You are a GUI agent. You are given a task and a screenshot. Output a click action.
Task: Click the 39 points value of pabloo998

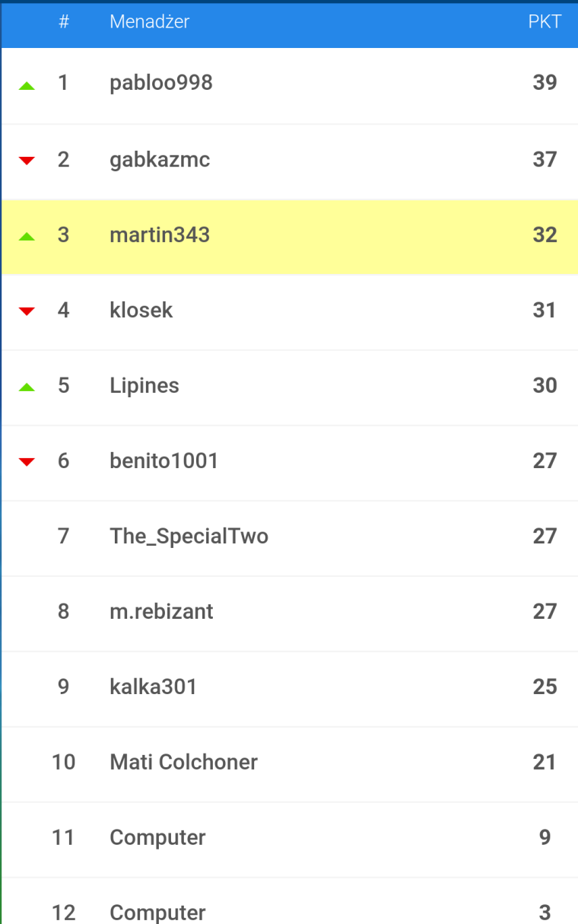545,82
